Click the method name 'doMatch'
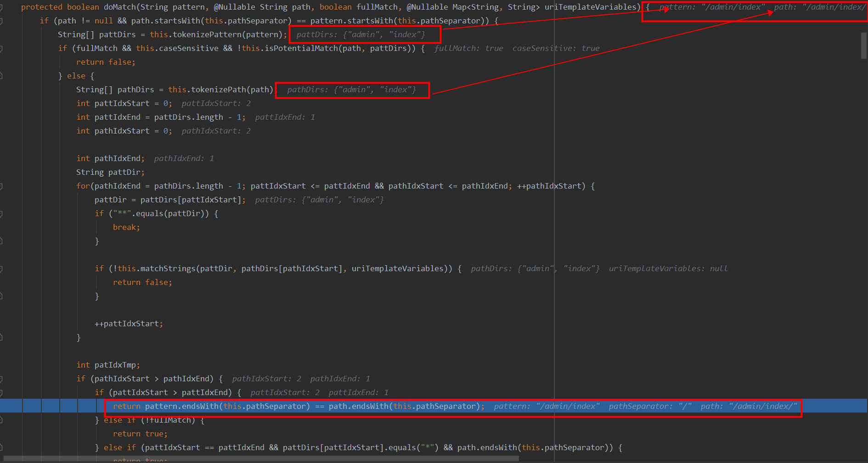Screen dimensions: 868x463 [119, 7]
